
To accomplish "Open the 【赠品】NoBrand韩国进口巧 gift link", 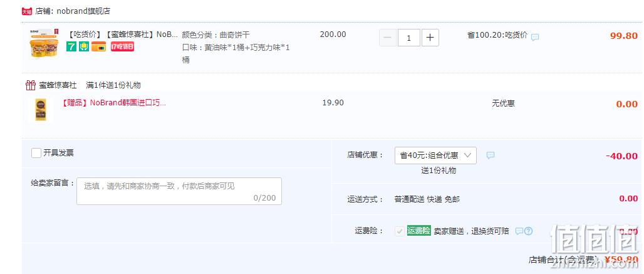I will (113, 103).
